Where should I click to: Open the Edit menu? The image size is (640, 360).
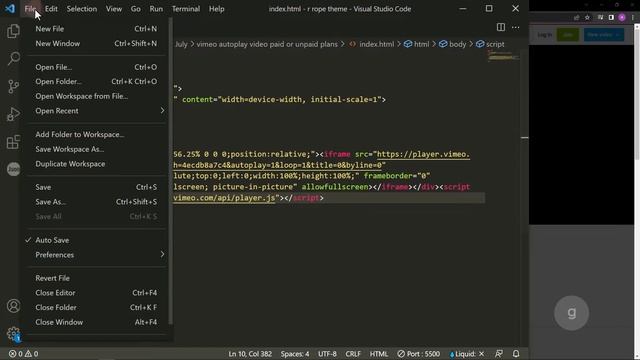[x=51, y=9]
